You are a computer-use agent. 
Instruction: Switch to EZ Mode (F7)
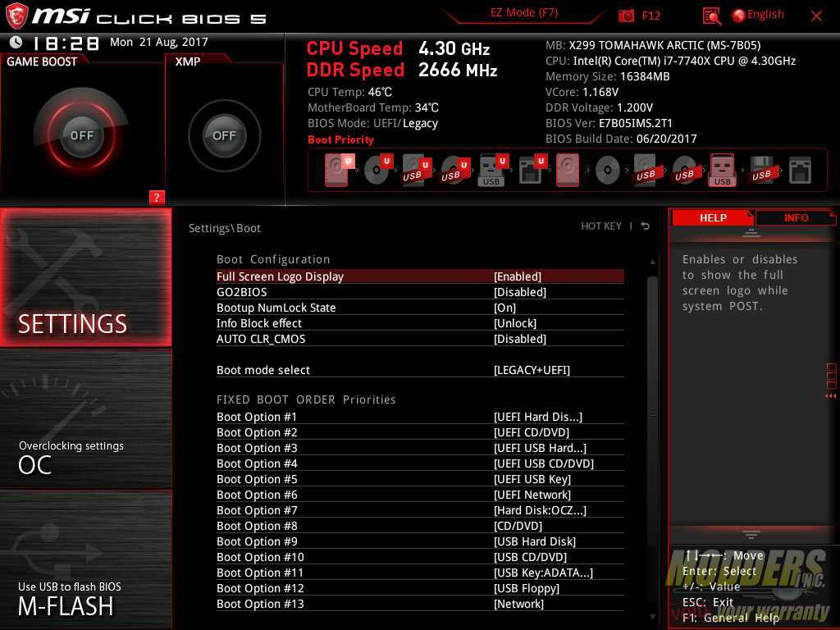click(x=524, y=12)
